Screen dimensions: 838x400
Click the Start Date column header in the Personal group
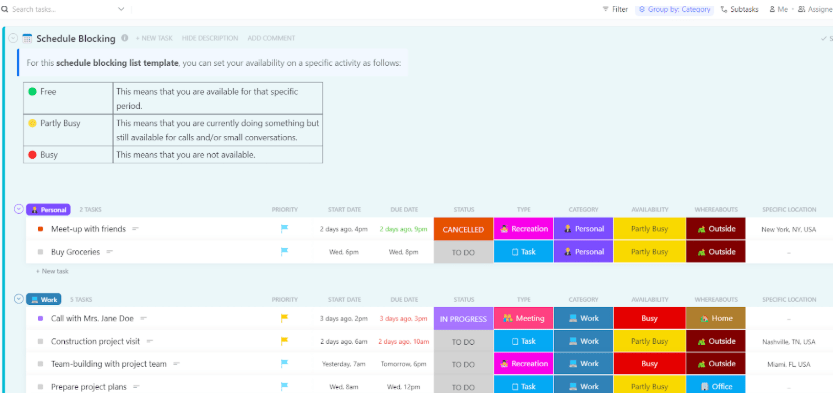343,210
